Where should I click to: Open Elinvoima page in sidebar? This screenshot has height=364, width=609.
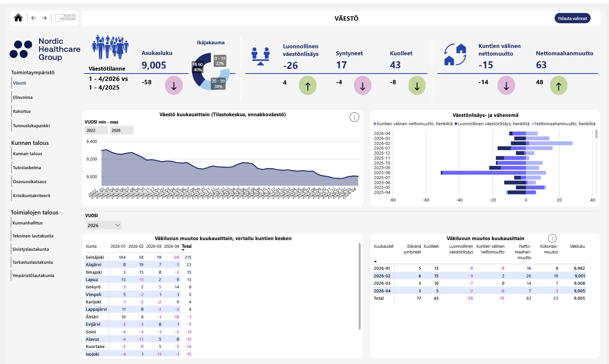(23, 97)
